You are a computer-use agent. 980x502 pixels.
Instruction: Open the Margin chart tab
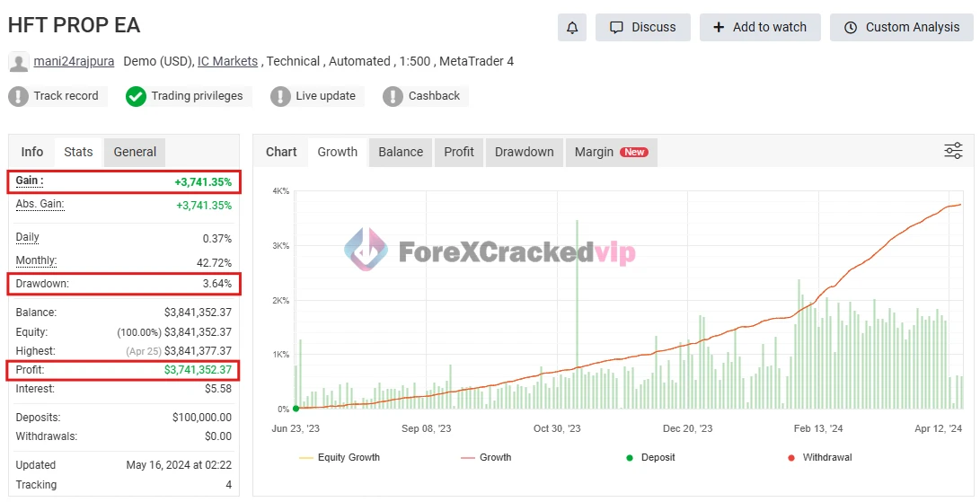pos(611,152)
